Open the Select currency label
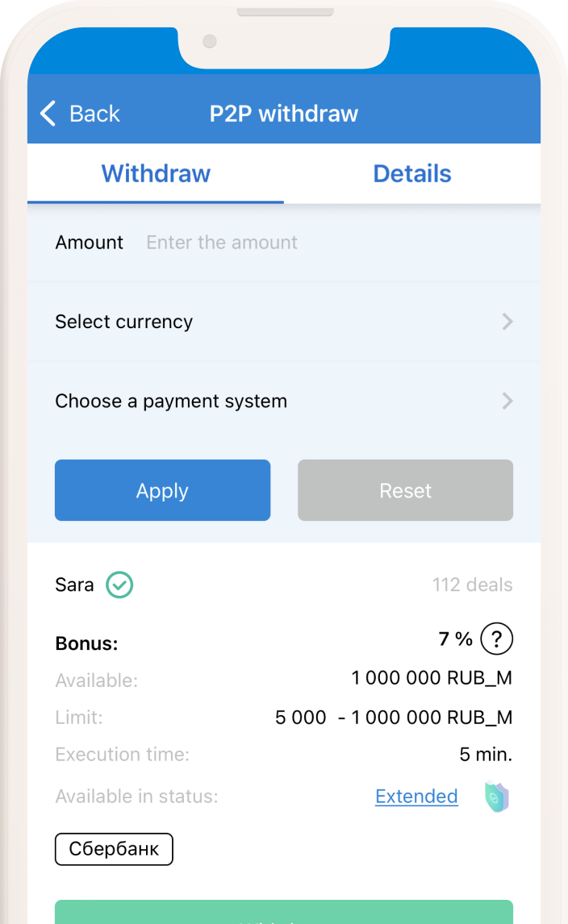This screenshot has width=568, height=924. pyautogui.click(x=124, y=322)
